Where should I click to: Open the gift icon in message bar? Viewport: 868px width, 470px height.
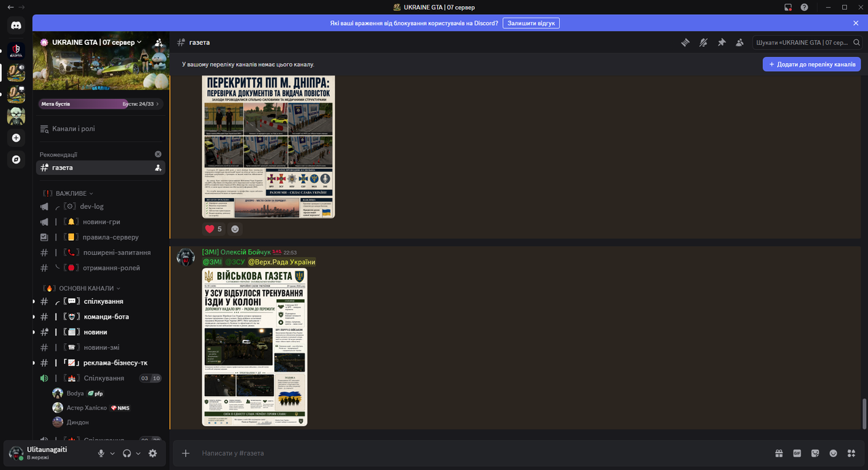click(x=779, y=453)
